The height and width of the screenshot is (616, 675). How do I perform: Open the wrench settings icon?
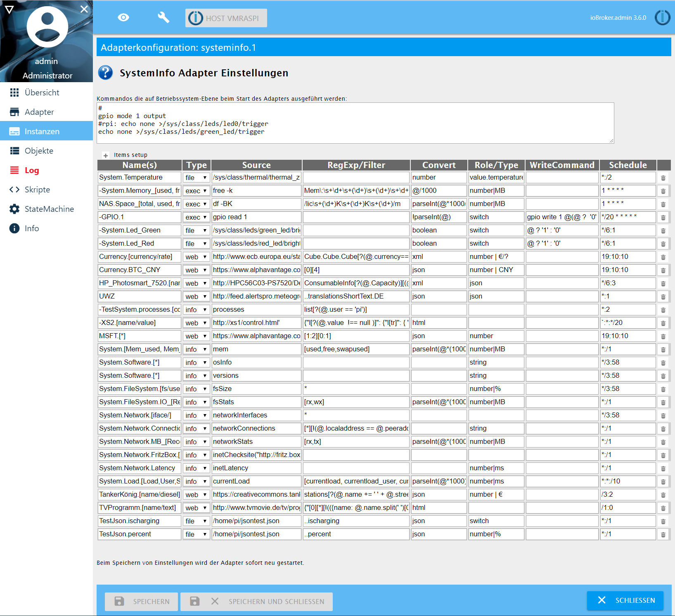point(163,17)
